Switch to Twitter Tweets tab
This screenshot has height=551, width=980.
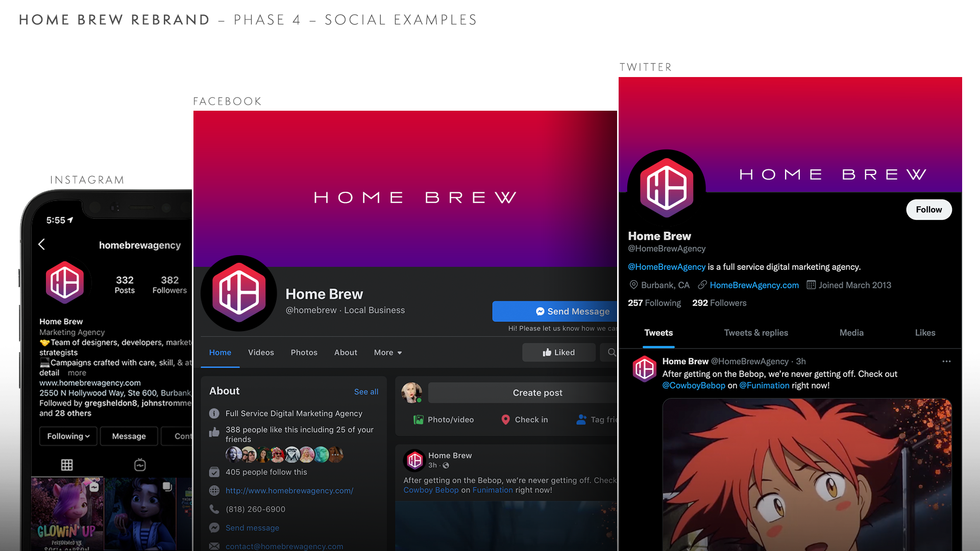[658, 333]
